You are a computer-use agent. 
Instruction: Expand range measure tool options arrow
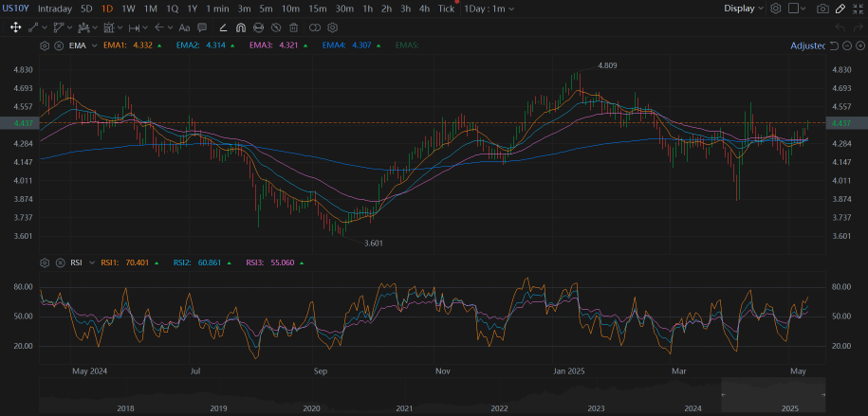tap(145, 27)
